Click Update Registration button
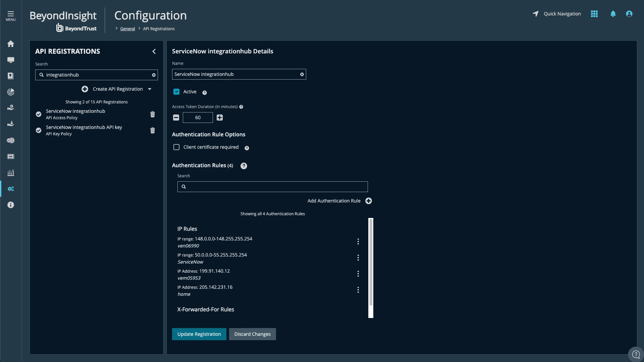644x362 pixels. pyautogui.click(x=199, y=334)
